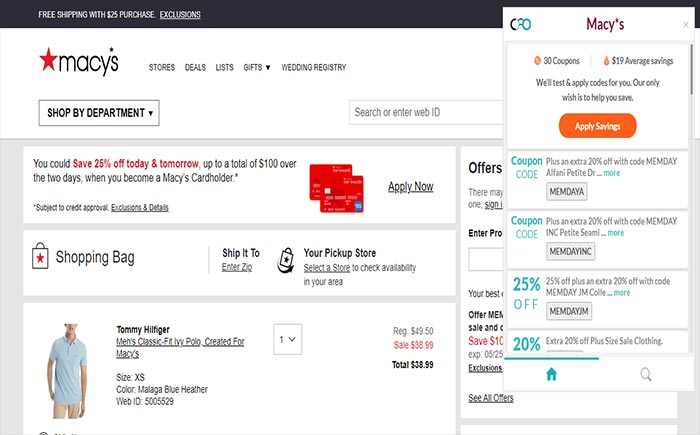Click Enter Zip under Ship It To
Screen dimensions: 700x435
(237, 267)
